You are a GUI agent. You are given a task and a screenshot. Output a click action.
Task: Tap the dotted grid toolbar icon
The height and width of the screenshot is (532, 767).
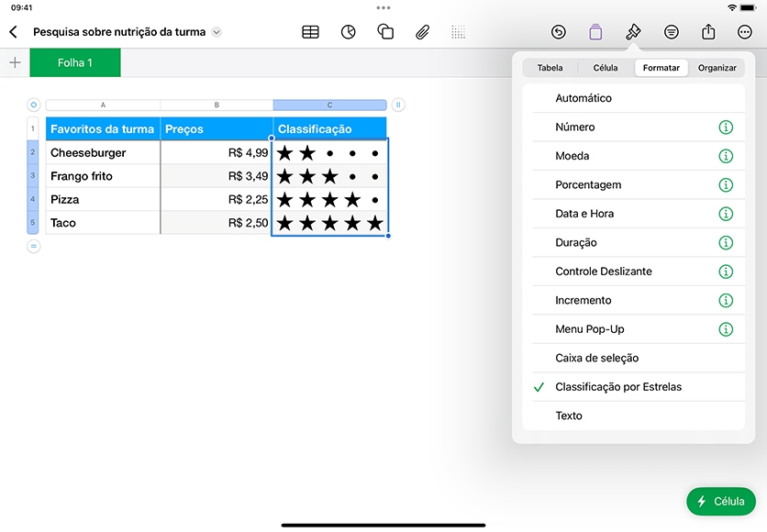click(459, 32)
